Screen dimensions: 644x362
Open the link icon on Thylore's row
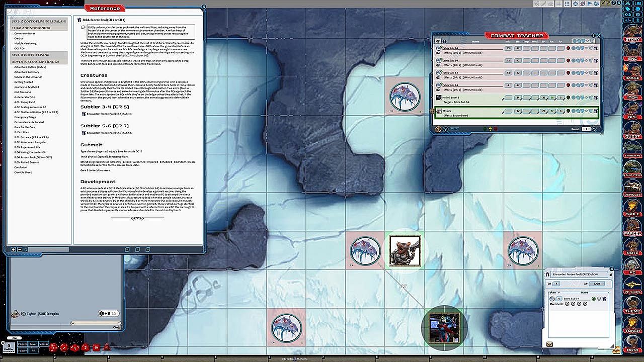595,111
